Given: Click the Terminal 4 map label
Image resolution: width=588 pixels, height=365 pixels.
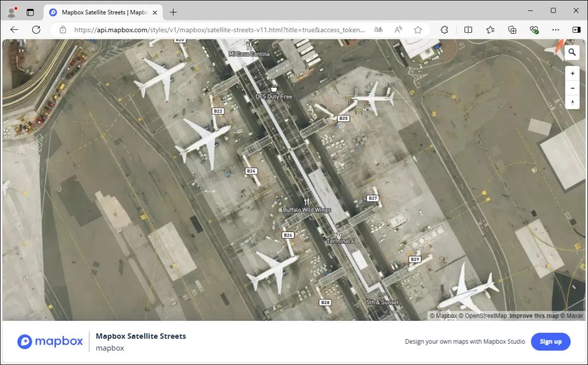Looking at the screenshot, I should [x=340, y=241].
